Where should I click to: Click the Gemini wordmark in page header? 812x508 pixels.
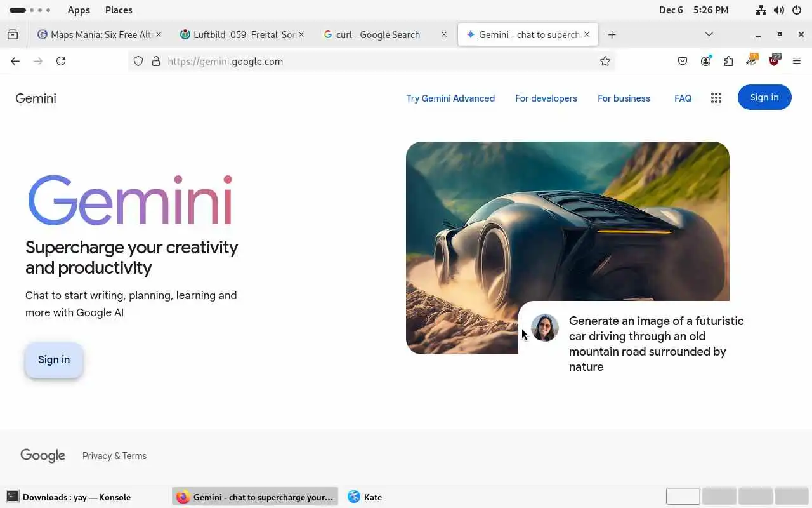(36, 98)
